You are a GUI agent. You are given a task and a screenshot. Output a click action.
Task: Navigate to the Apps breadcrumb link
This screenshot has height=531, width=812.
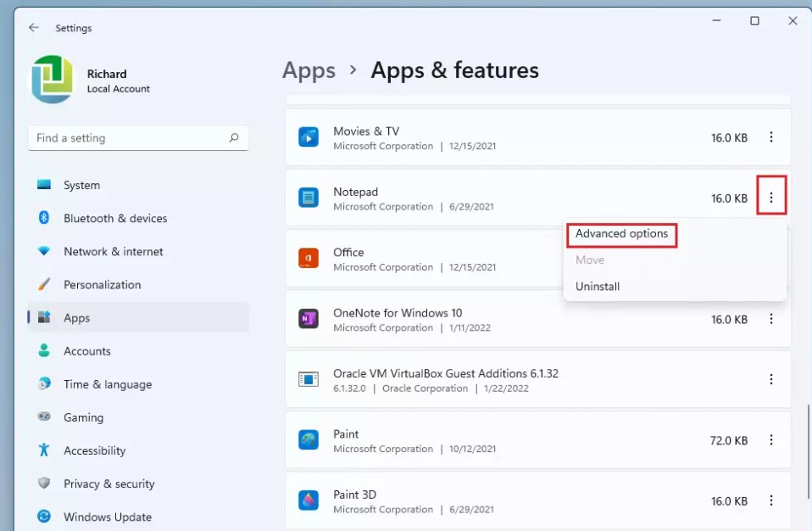(x=309, y=70)
